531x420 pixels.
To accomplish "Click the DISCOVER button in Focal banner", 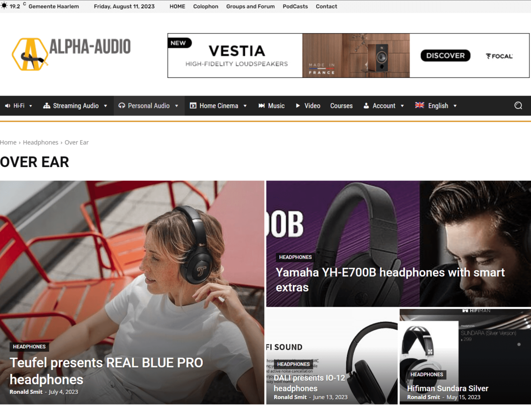I will tap(445, 56).
